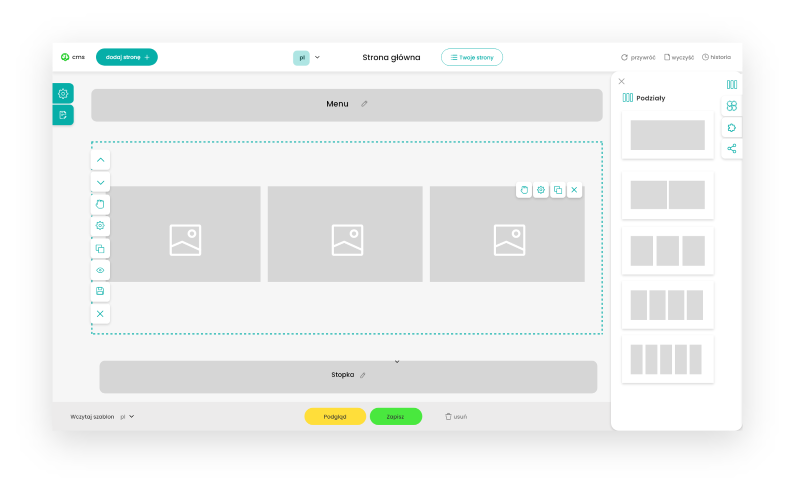The height and width of the screenshot is (494, 795).
Task: Click the hand drag icon in the left section toolbar
Action: [x=100, y=204]
